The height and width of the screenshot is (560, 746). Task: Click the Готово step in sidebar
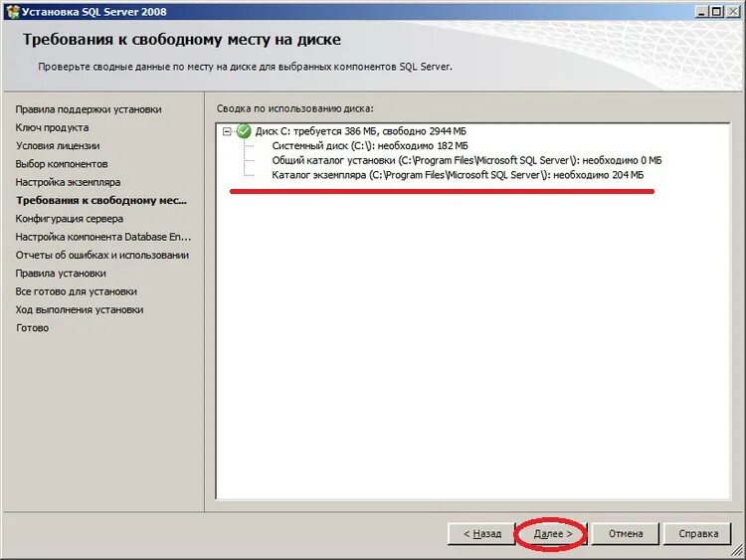coord(32,328)
